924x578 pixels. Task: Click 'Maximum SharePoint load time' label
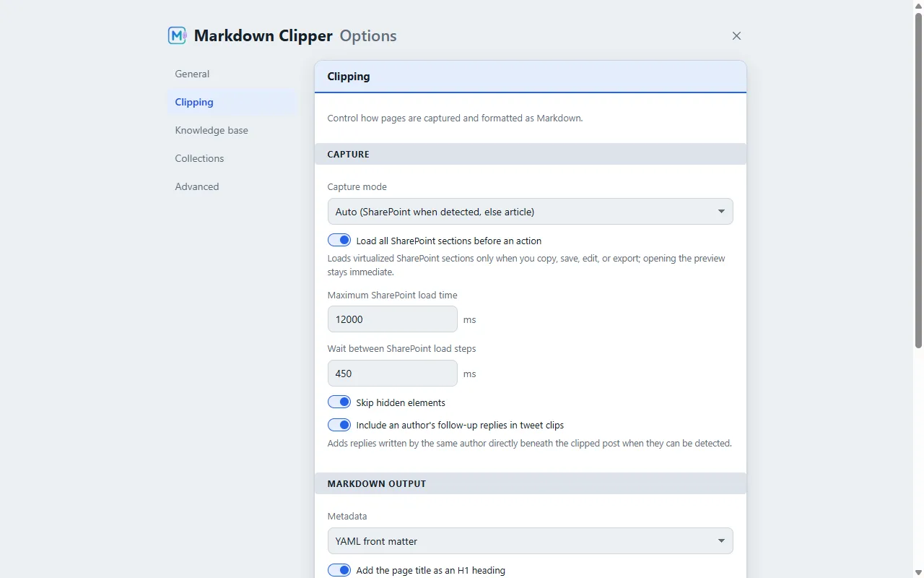pyautogui.click(x=392, y=295)
